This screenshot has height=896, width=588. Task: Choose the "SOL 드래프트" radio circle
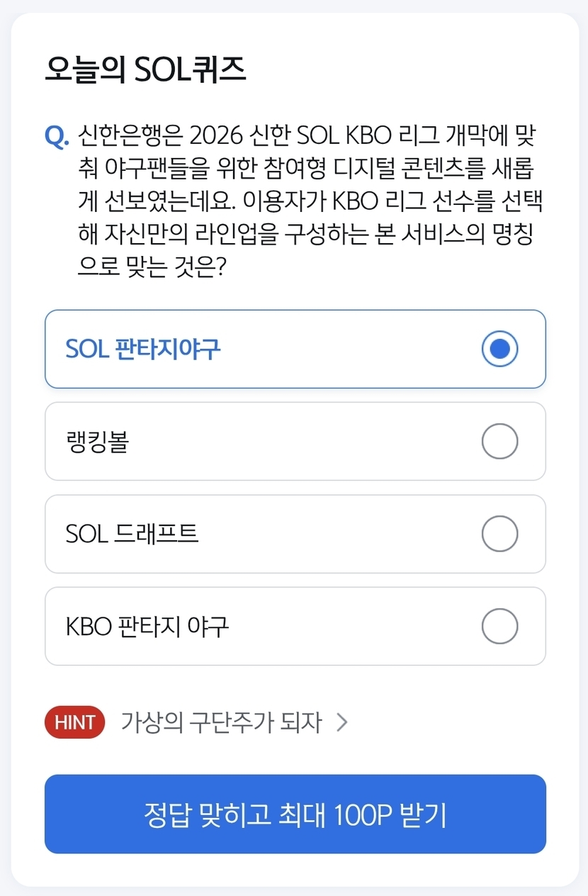pos(499,534)
